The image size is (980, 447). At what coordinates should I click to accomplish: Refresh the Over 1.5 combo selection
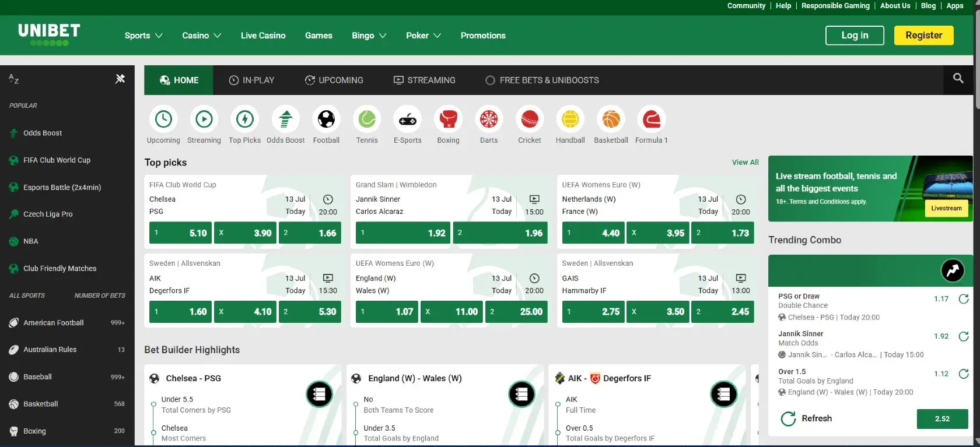pos(964,374)
